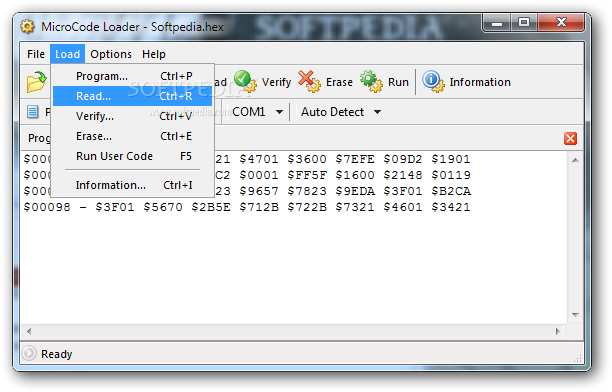
Task: Click the green check Verify icon
Action: (245, 81)
